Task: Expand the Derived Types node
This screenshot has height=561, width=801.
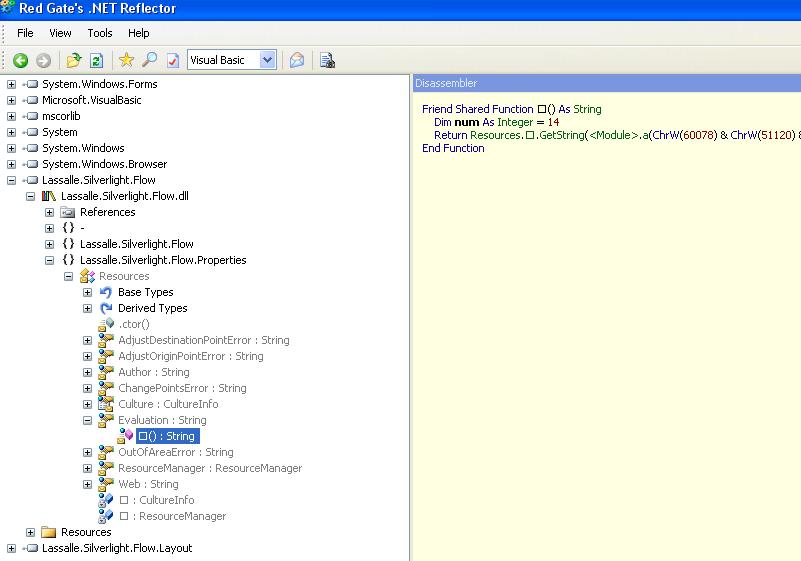Action: (87, 309)
